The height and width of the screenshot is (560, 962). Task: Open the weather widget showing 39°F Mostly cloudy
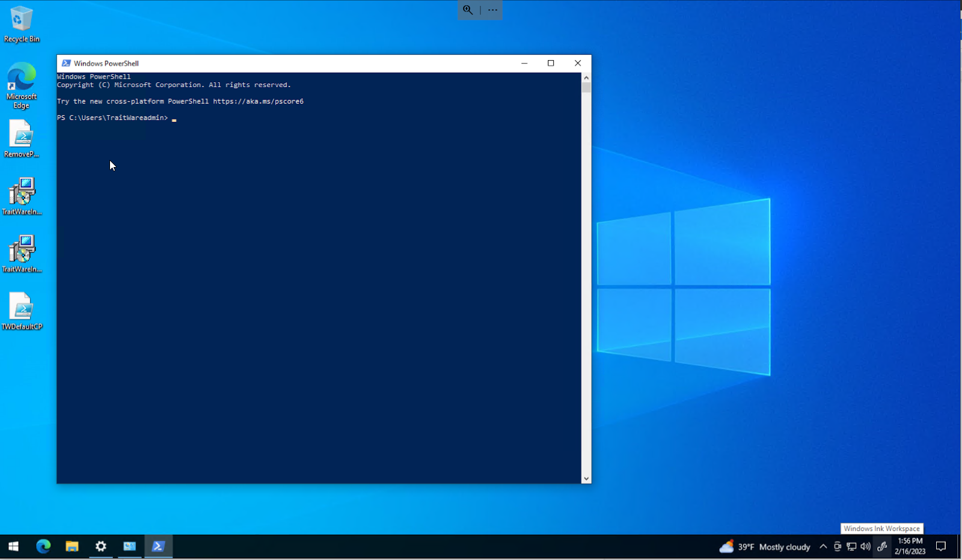(765, 547)
